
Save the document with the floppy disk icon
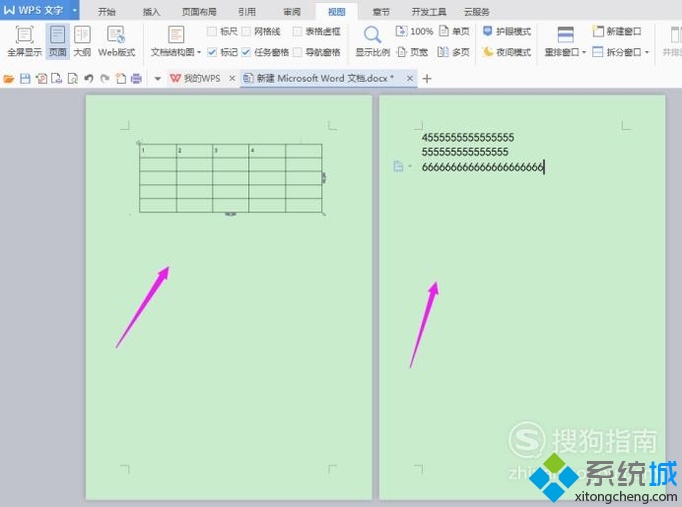point(25,79)
